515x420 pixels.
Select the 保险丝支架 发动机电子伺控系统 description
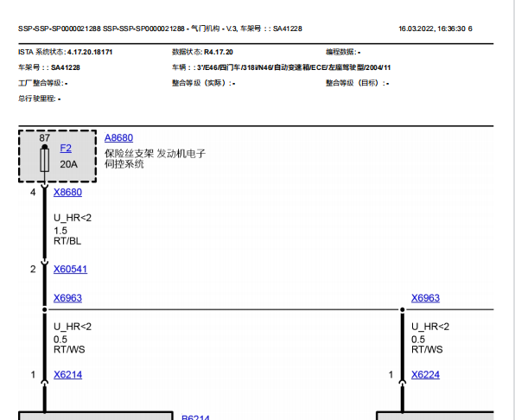point(155,159)
